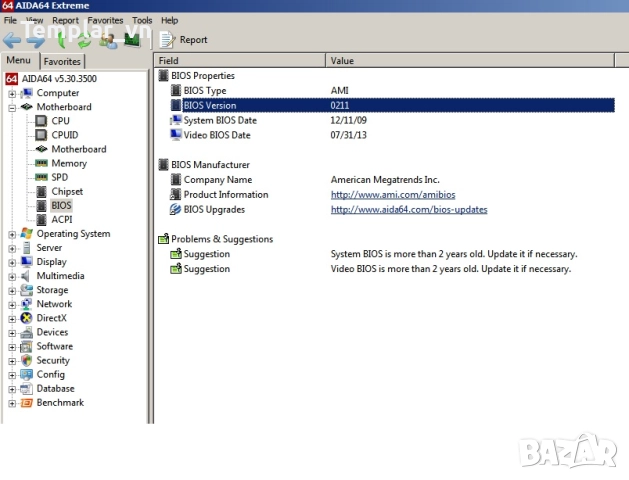Image resolution: width=629 pixels, height=480 pixels.
Task: Collapse the Motherboard tree node
Action: coord(12,107)
